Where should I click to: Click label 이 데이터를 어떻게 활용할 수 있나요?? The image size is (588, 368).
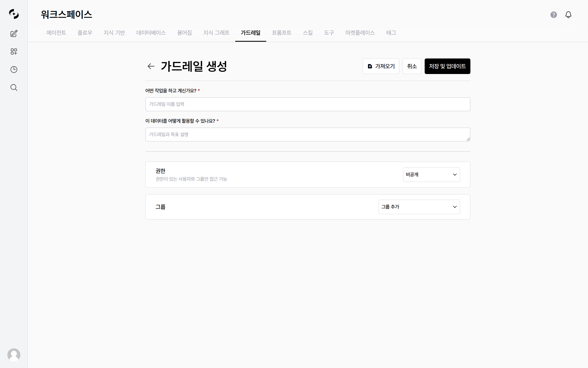180,121
